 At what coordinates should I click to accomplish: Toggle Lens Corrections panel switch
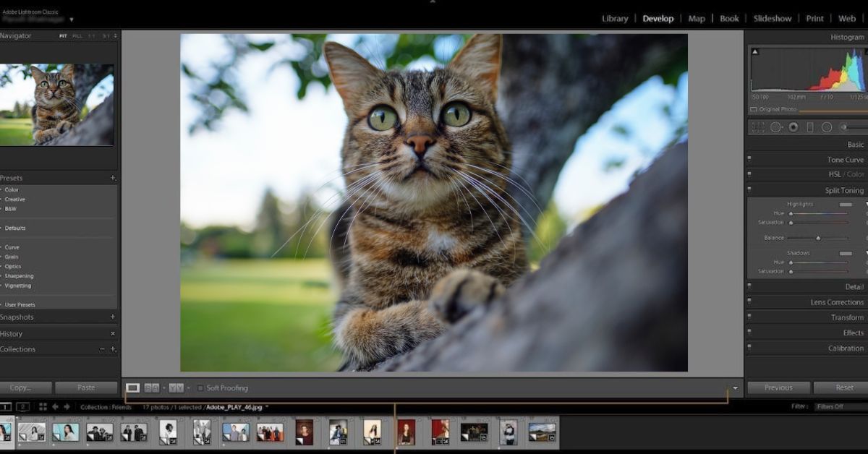pos(749,302)
